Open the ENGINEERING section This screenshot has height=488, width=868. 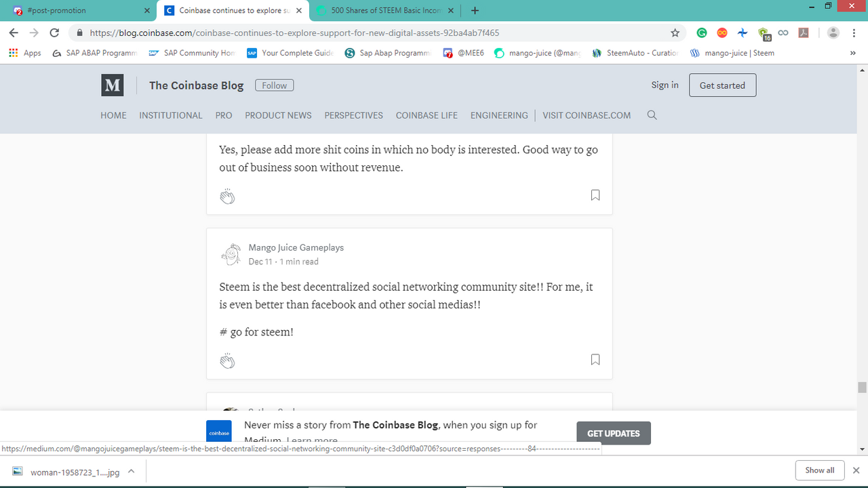(x=499, y=115)
